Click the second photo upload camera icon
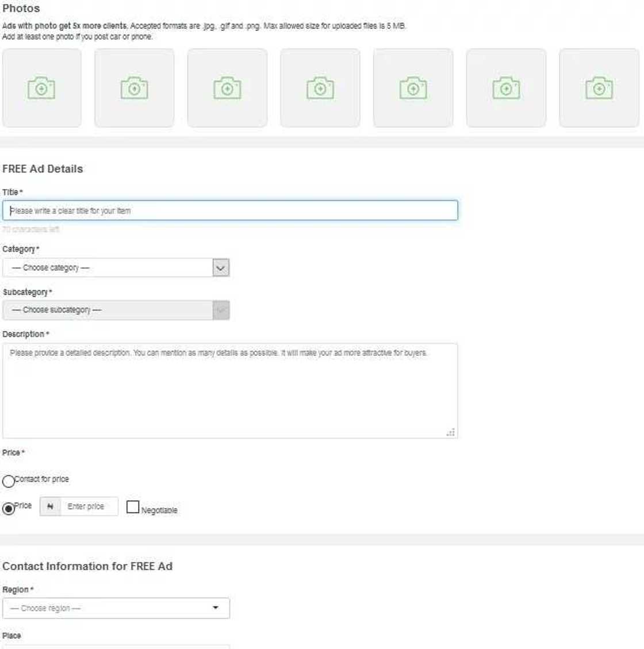This screenshot has height=649, width=644. (x=134, y=87)
